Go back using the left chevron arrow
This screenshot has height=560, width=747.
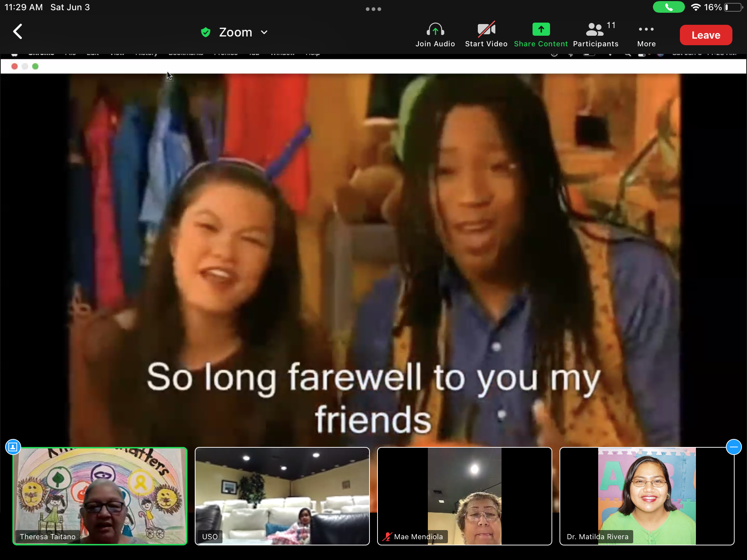(18, 32)
